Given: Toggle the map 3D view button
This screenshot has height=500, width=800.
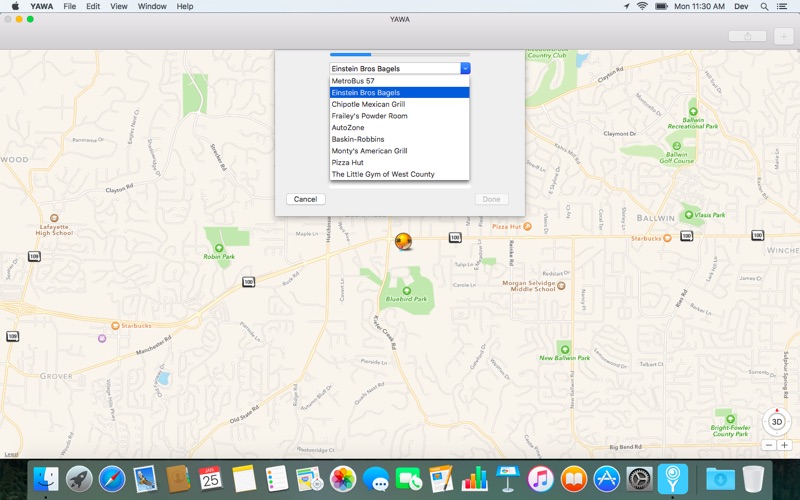Looking at the screenshot, I should click(x=777, y=422).
